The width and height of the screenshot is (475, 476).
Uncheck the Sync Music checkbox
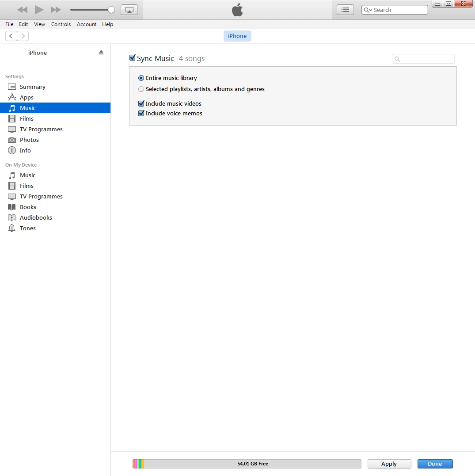click(x=132, y=58)
